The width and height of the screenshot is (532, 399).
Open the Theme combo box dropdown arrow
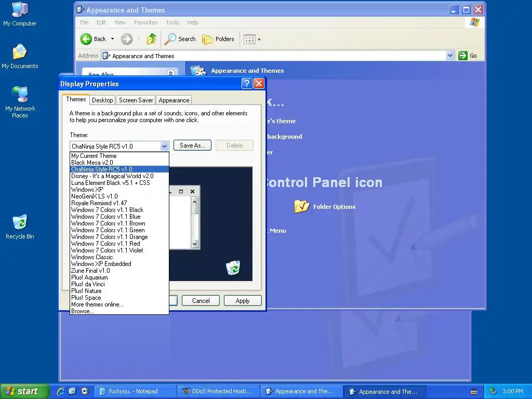164,146
